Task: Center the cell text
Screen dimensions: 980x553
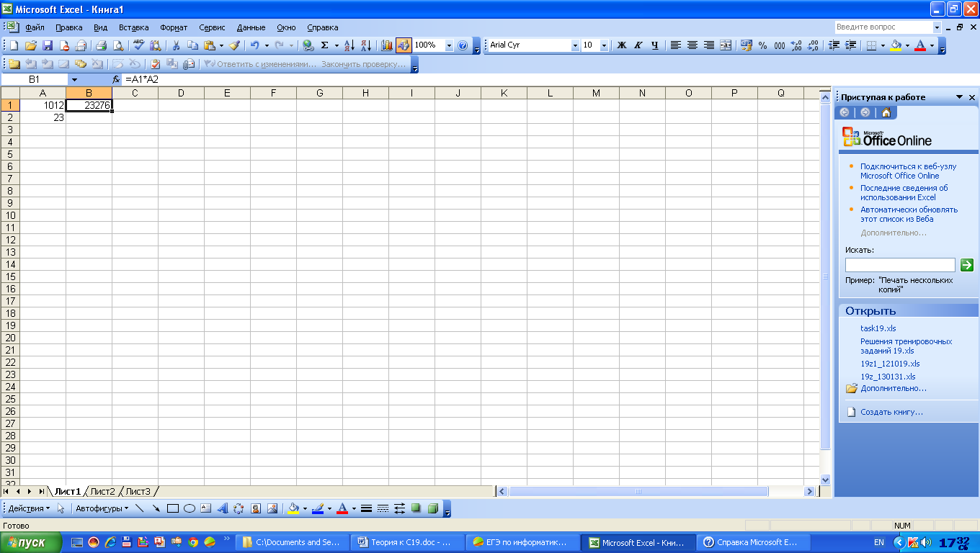Action: [692, 45]
